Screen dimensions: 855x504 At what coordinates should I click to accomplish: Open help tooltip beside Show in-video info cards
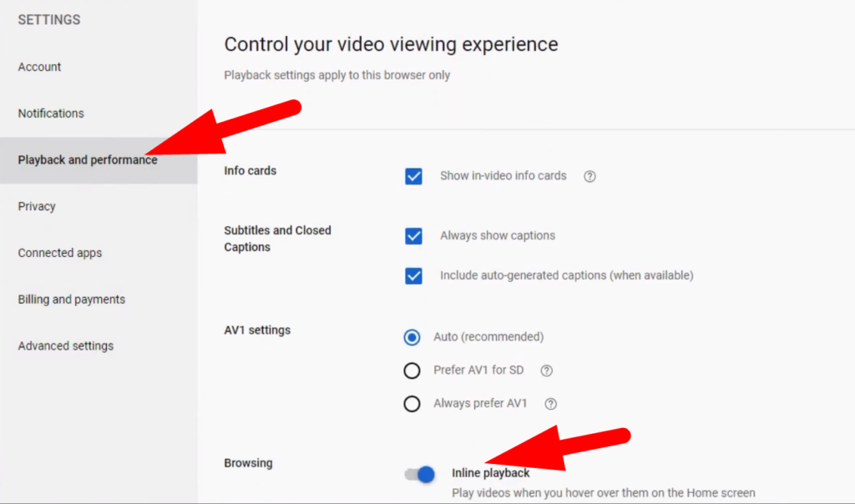click(x=589, y=176)
